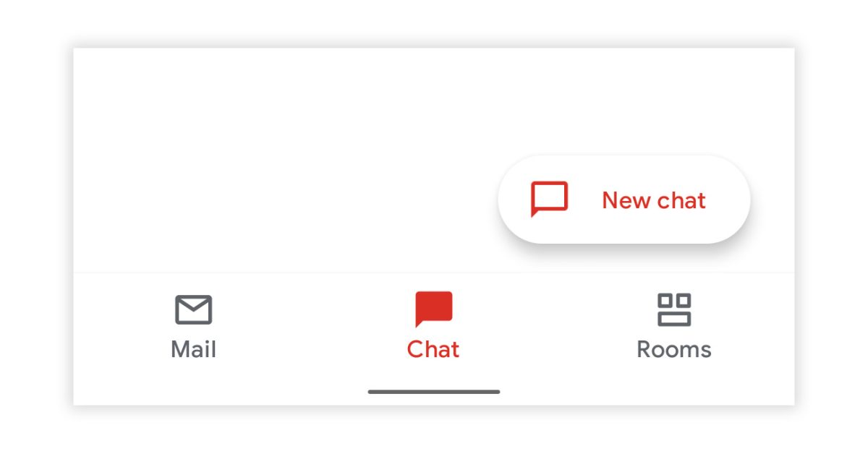Open Mail via its envelope symbol
This screenshot has width=868, height=454.
pyautogui.click(x=193, y=309)
